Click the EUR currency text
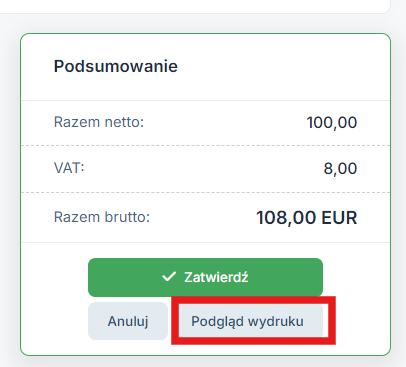The height and width of the screenshot is (367, 406). pos(339,218)
